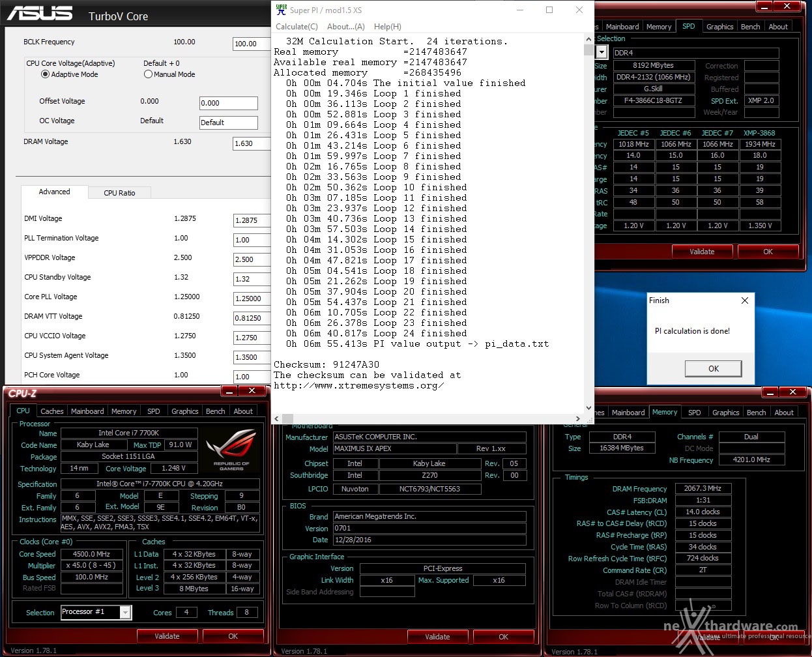Image resolution: width=812 pixels, height=657 pixels.
Task: Click the VPPDDR Voltage input field
Action: point(252,259)
